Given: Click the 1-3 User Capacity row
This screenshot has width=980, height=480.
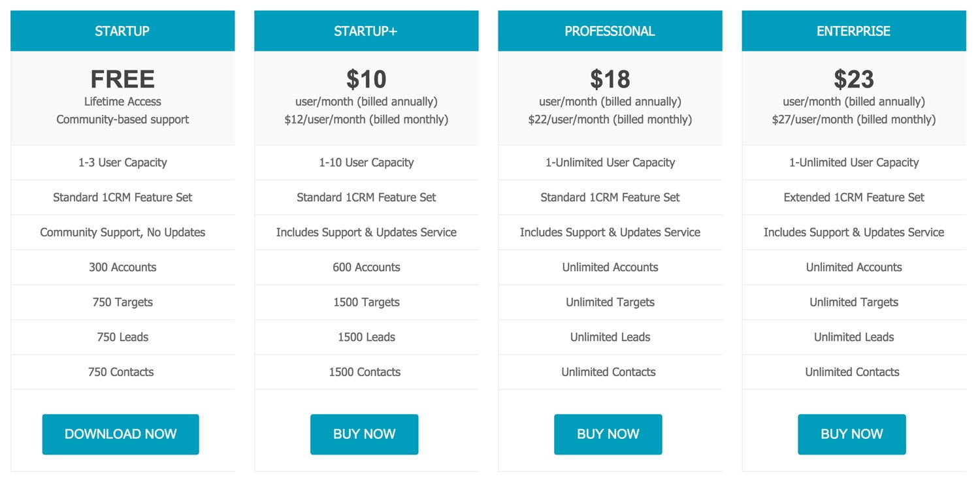Looking at the screenshot, I should pos(122,163).
